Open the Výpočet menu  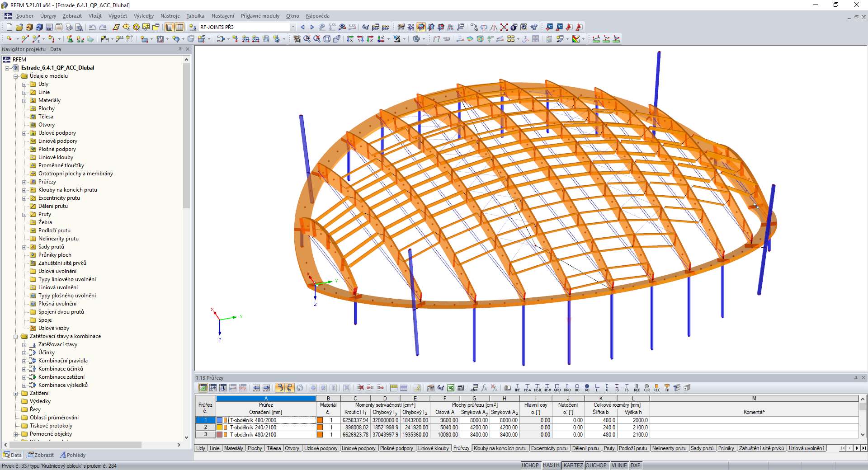click(x=118, y=16)
